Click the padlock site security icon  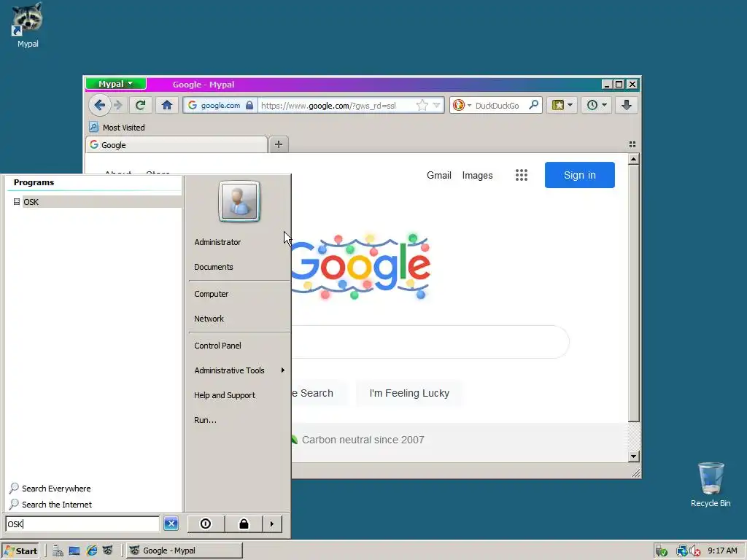pos(249,105)
